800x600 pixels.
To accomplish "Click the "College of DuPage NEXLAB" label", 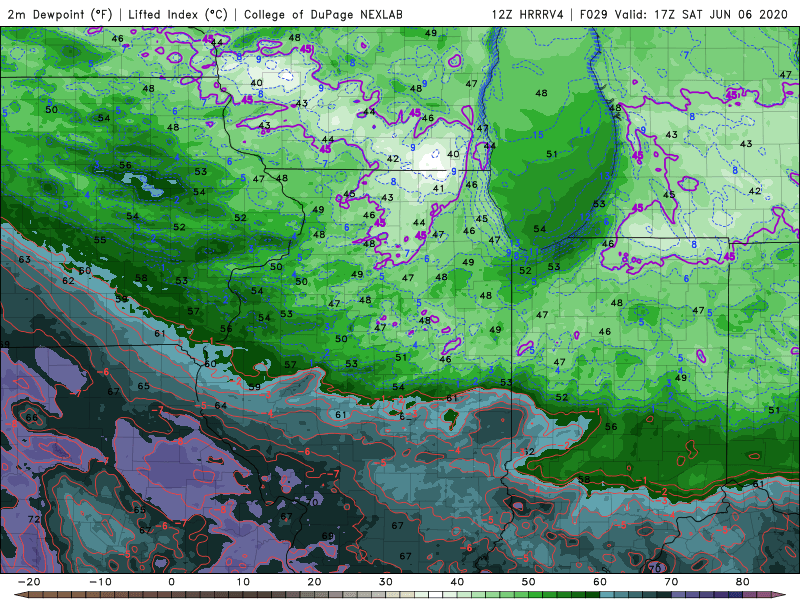I will (323, 15).
